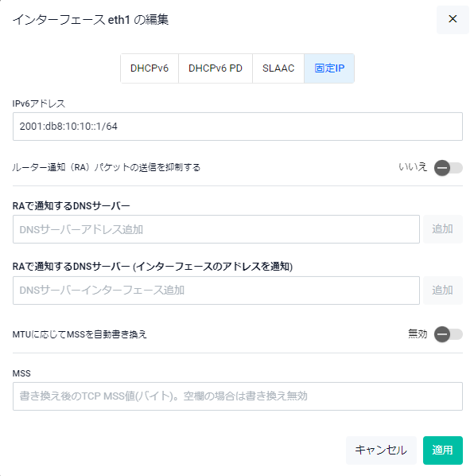Click 追加 next to DNS interface field
Image resolution: width=474 pixels, height=476 pixels.
(443, 291)
